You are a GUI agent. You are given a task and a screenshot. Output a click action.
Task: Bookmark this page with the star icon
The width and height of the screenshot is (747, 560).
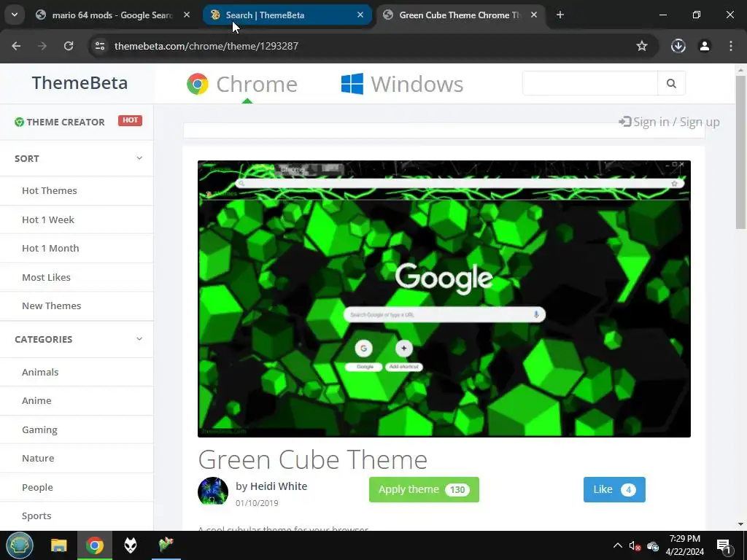coord(642,46)
